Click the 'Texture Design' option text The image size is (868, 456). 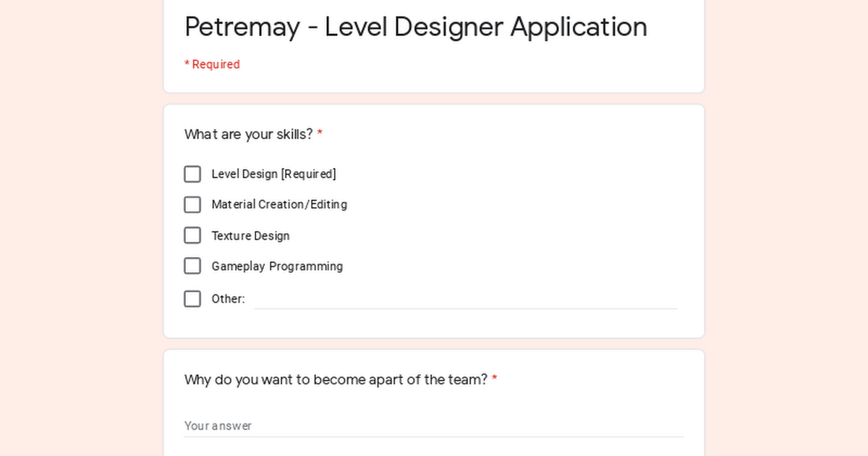[250, 236]
